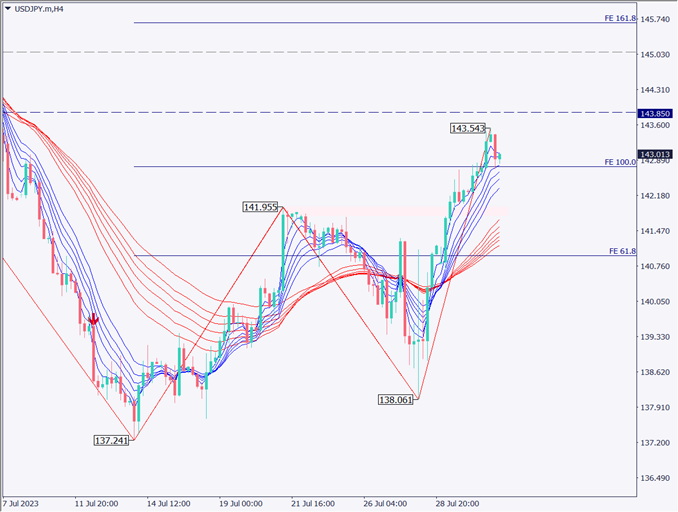Click the red down-arrow sell marker

click(x=93, y=319)
